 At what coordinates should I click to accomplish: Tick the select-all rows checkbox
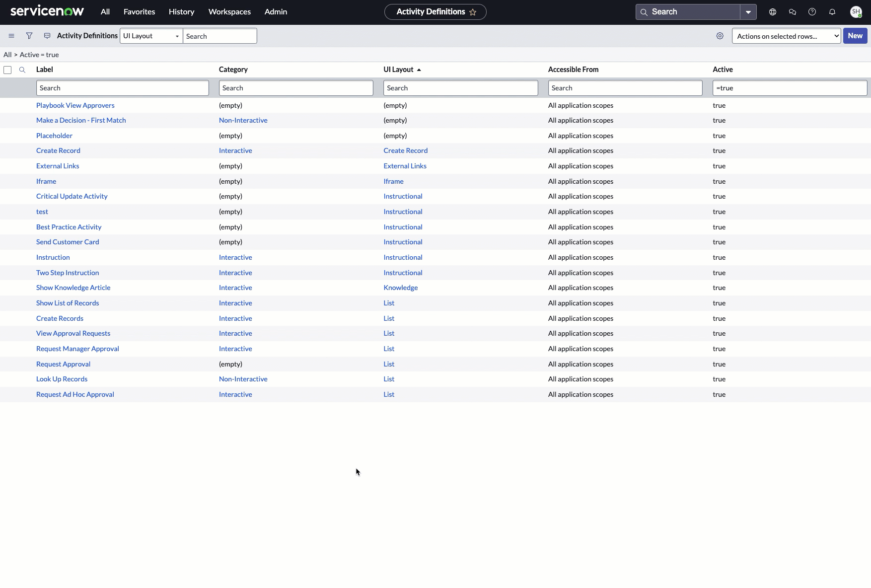click(x=7, y=70)
